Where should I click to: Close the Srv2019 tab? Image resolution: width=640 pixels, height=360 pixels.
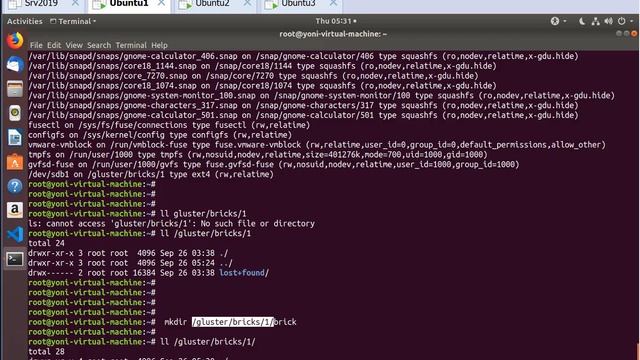click(x=76, y=3)
